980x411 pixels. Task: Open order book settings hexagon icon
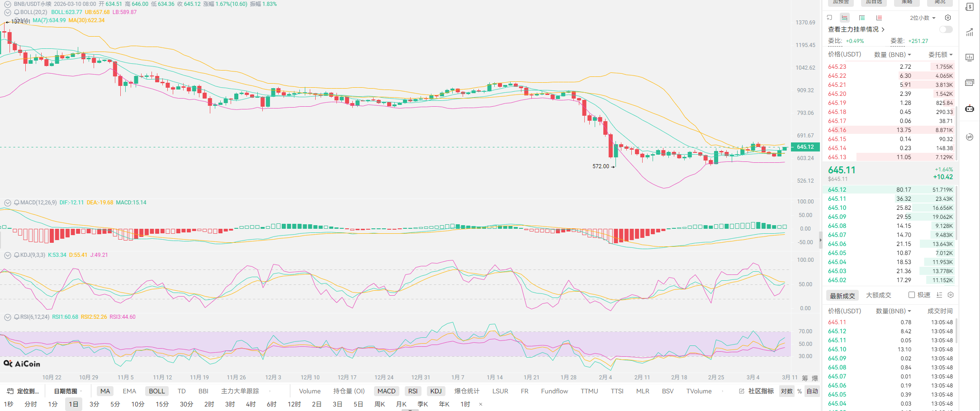tap(948, 18)
